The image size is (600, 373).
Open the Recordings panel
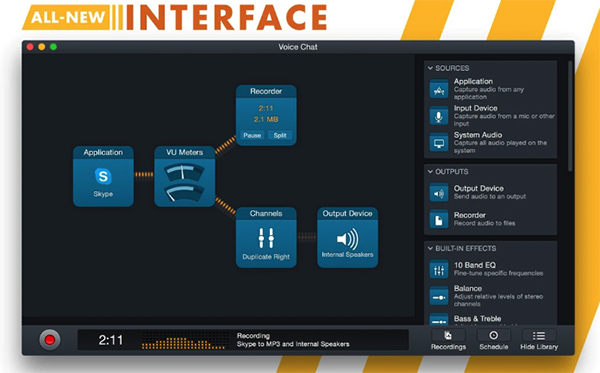coord(448,340)
